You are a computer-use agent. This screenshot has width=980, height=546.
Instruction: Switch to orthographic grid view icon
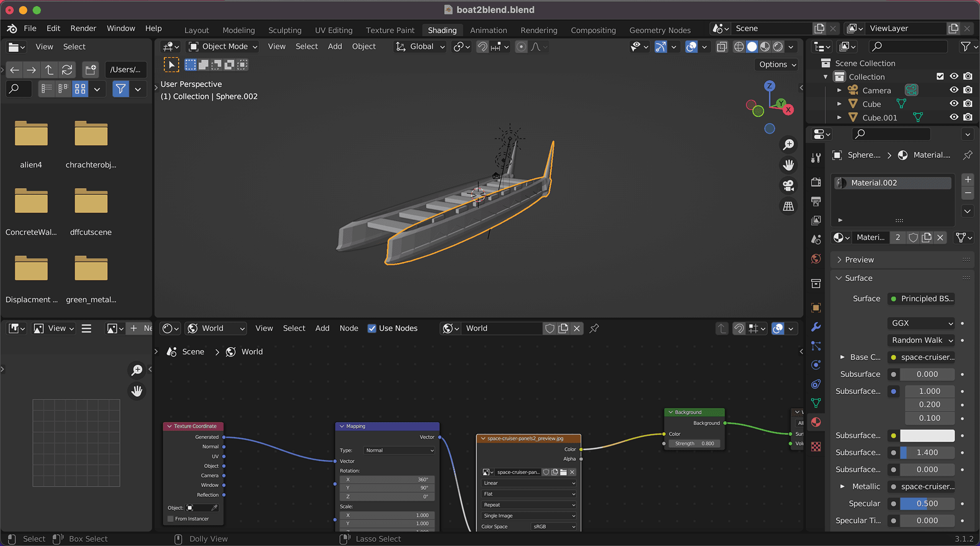[x=789, y=206]
